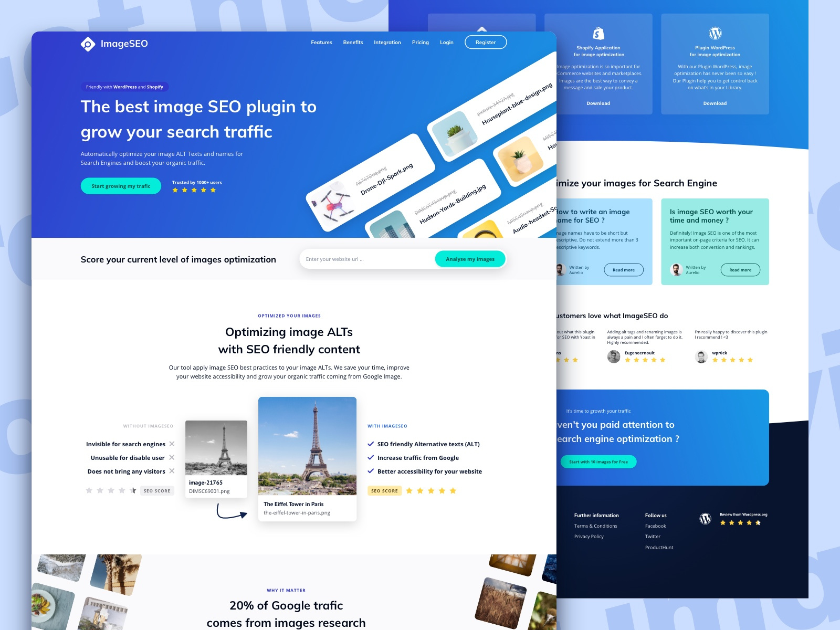Click checkmark beside SEO friendly Alternative texts
The height and width of the screenshot is (630, 840).
click(371, 444)
